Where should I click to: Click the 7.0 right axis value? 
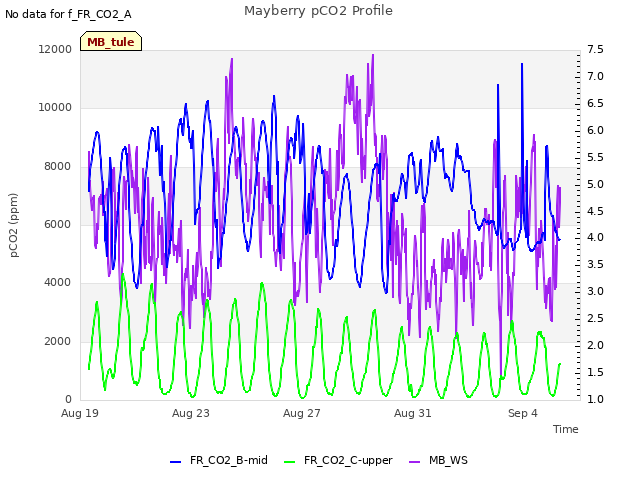[595, 76]
